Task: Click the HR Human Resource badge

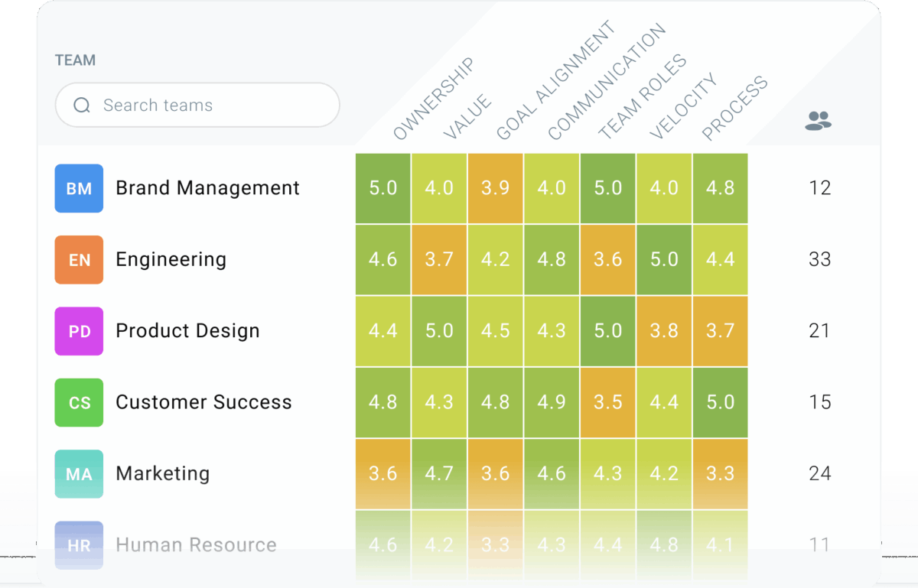Action: 79,544
